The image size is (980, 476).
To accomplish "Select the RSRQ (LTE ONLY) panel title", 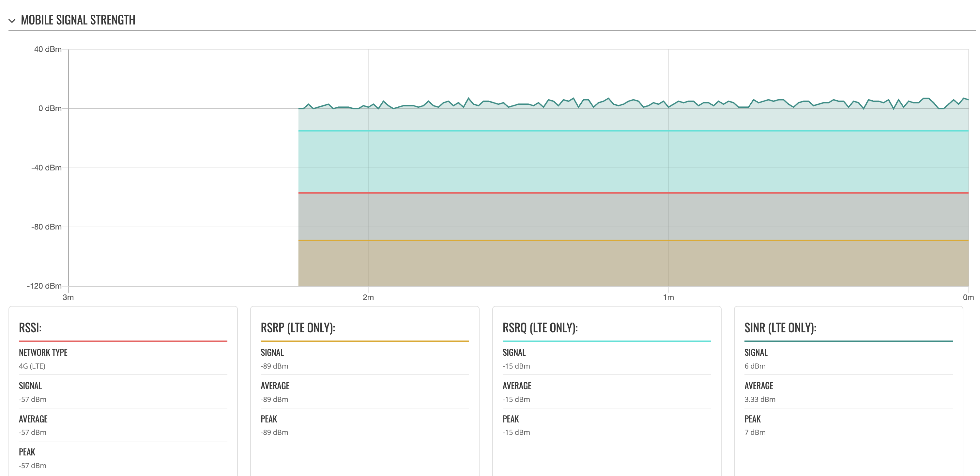I will pos(540,327).
